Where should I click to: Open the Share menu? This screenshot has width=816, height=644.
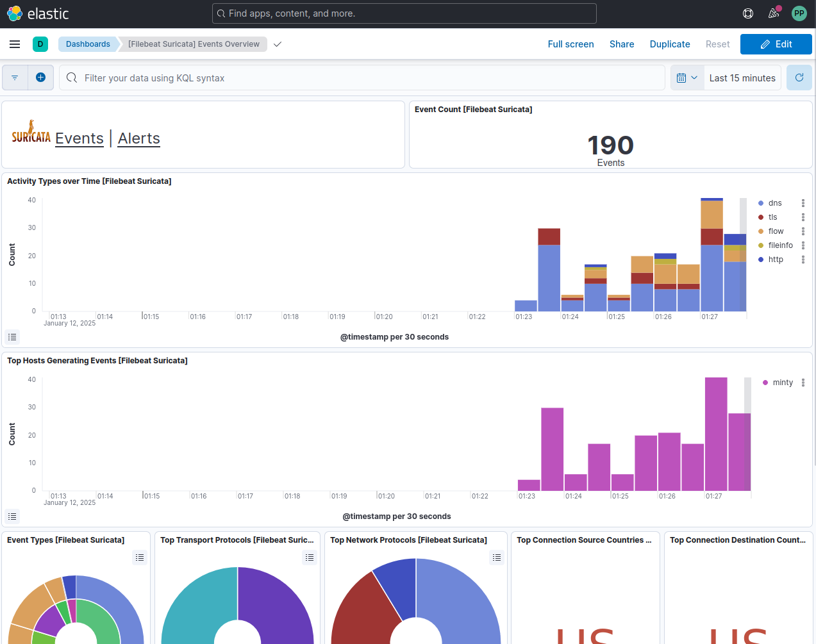pos(622,44)
